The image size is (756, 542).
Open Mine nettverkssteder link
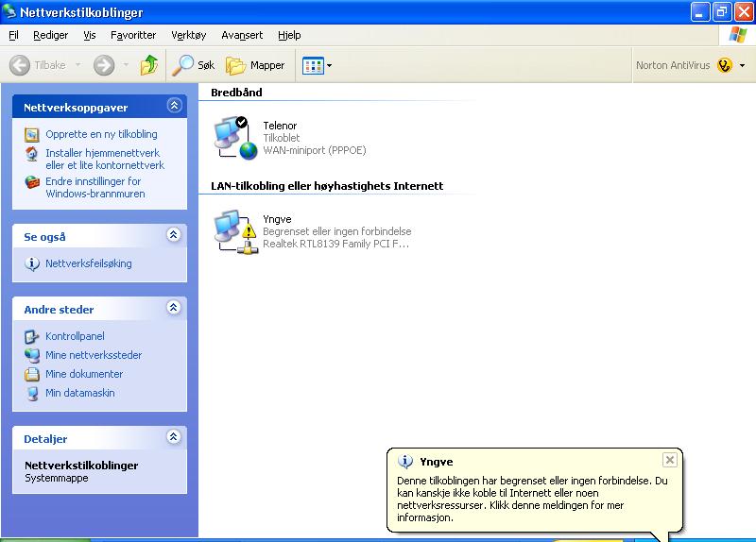coord(94,355)
